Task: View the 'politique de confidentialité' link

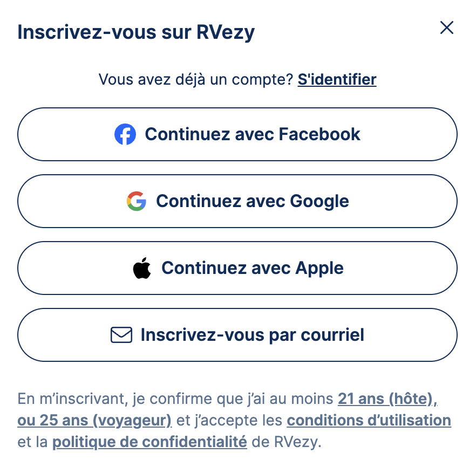Action: (x=149, y=442)
